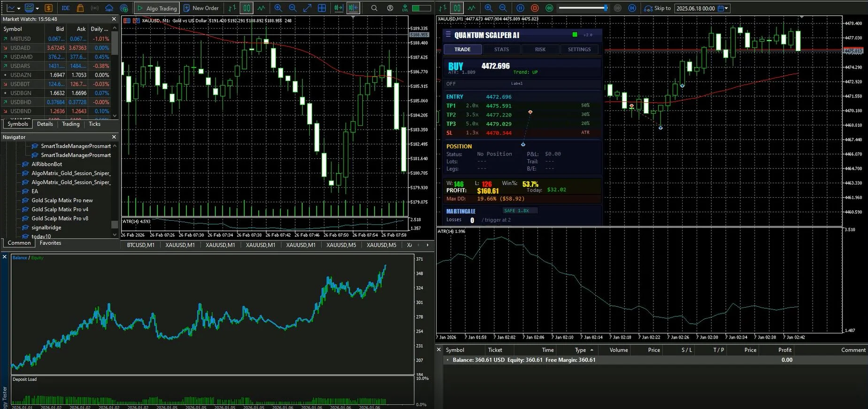
Task: Click the orange dollar sign icon
Action: [48, 8]
